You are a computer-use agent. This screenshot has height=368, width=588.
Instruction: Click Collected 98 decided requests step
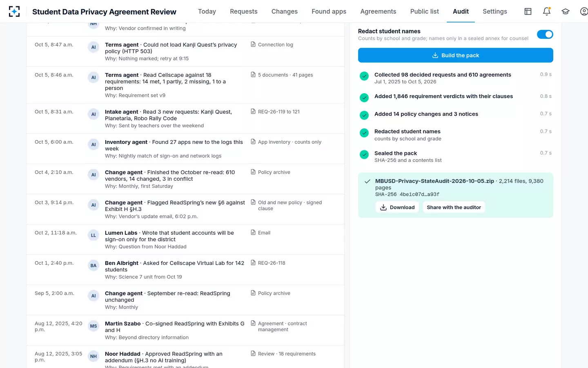443,74
